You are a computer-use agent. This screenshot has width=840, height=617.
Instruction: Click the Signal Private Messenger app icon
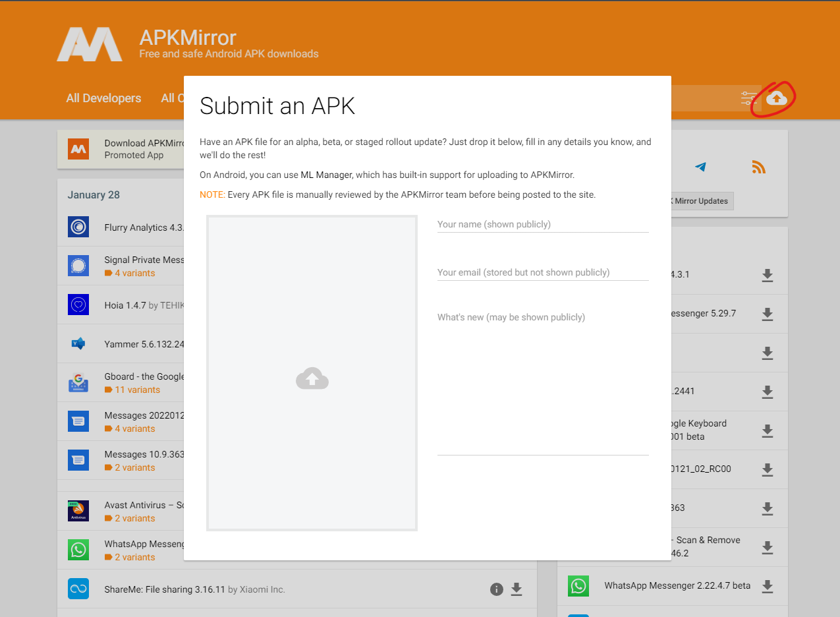tap(78, 266)
